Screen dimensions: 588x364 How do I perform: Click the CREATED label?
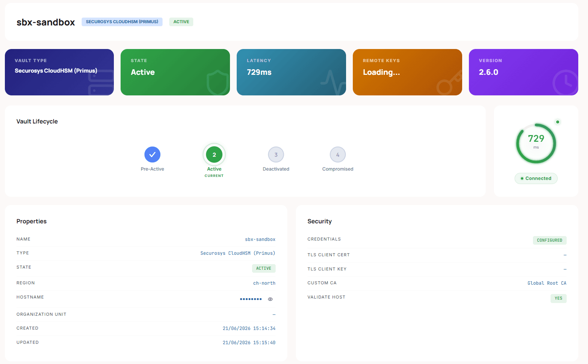[27, 328]
